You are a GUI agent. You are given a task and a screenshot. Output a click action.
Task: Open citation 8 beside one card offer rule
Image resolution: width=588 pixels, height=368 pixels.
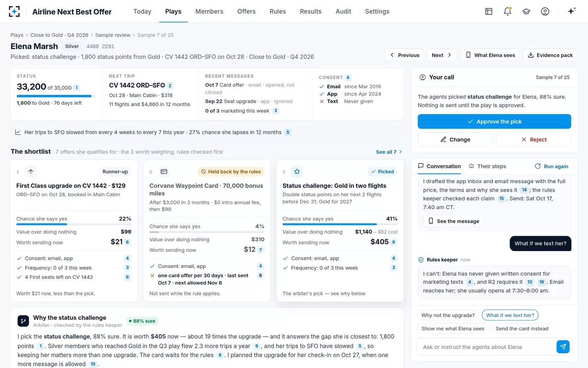[x=261, y=276]
